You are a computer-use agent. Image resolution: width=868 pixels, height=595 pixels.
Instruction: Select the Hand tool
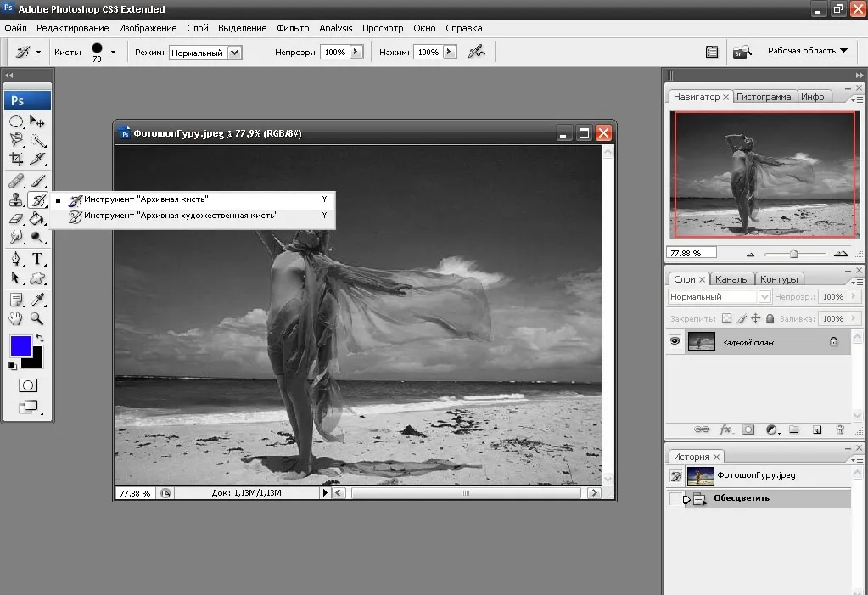tap(16, 318)
